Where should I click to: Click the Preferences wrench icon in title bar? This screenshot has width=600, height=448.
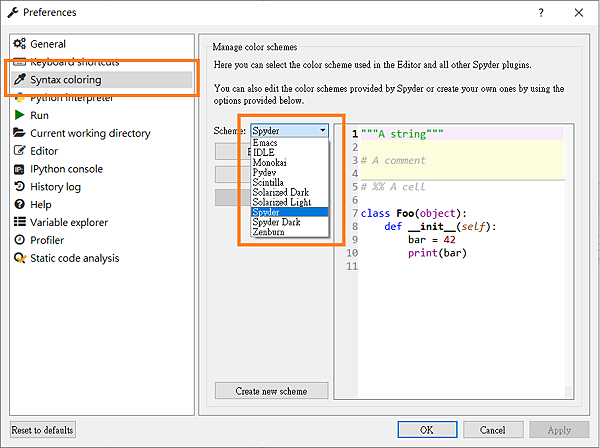[13, 12]
